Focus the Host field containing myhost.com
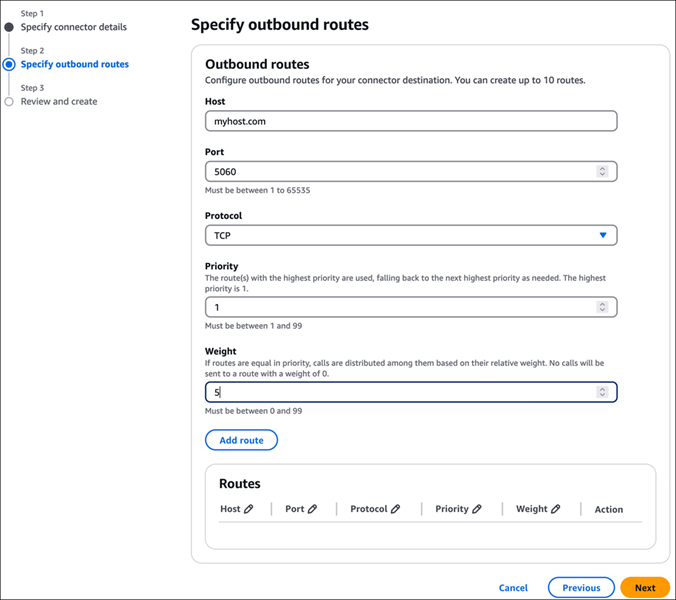This screenshot has height=600, width=676. click(411, 121)
